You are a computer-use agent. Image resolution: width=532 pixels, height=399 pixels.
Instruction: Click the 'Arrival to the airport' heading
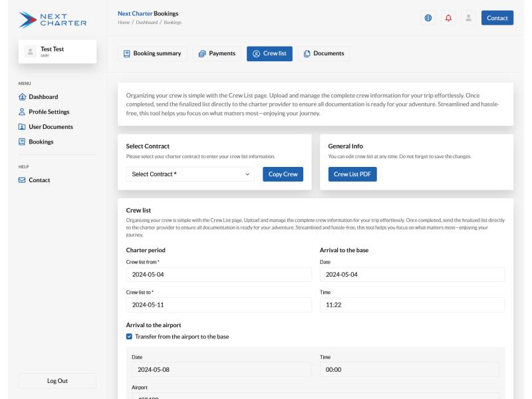154,325
